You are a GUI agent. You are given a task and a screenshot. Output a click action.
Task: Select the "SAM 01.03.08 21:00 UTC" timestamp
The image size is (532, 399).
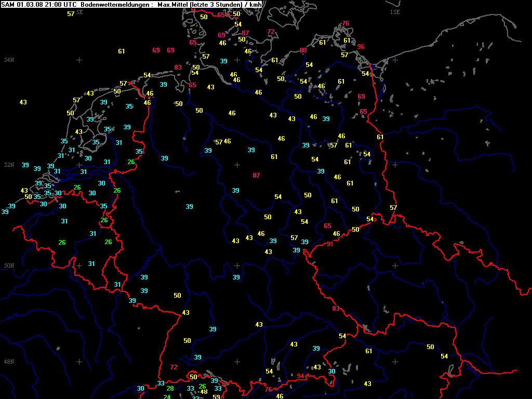click(x=39, y=5)
